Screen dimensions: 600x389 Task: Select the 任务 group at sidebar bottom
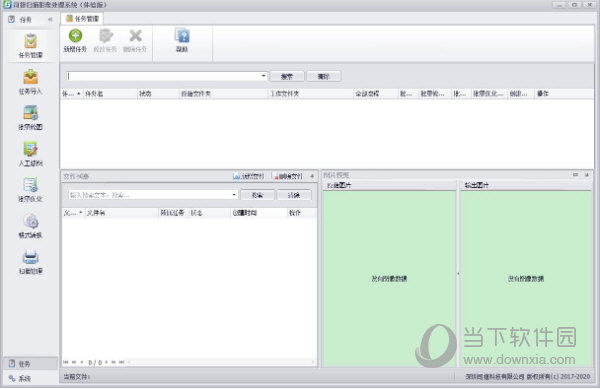click(x=31, y=363)
